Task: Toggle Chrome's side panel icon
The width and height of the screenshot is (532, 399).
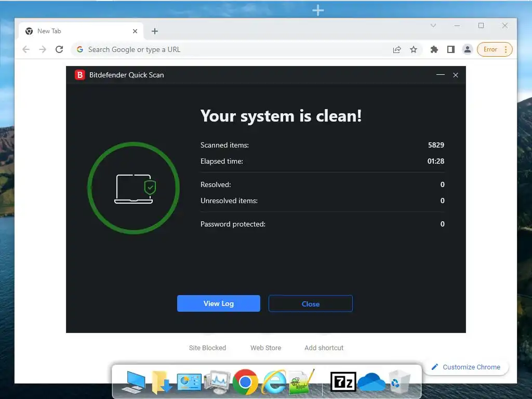Action: tap(450, 49)
